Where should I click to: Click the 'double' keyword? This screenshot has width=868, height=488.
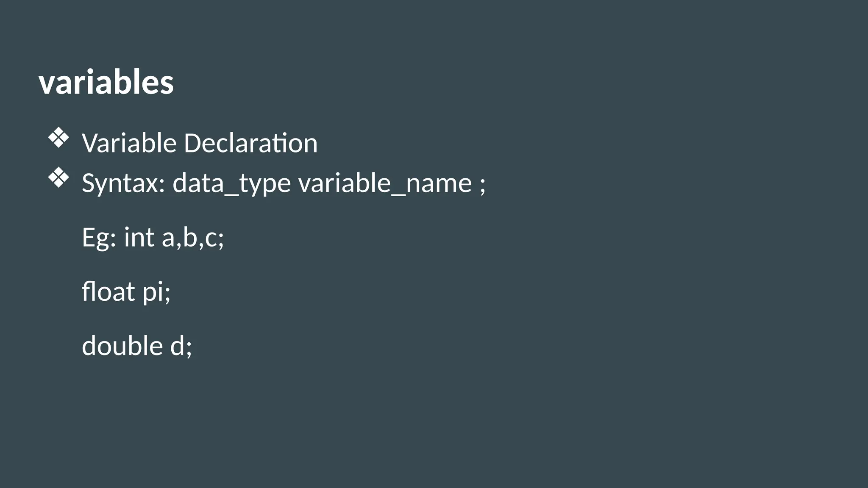point(122,346)
